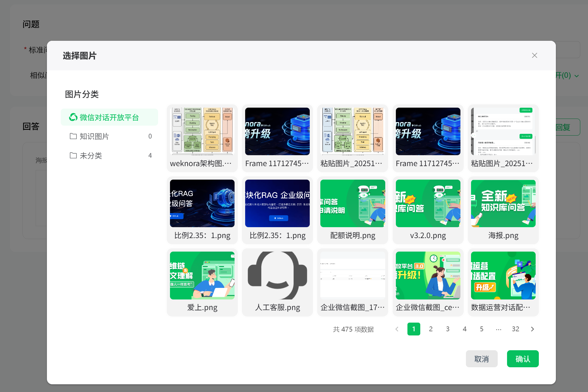Image resolution: width=588 pixels, height=392 pixels.
Task: Select the 爱上.png image
Action: click(202, 276)
